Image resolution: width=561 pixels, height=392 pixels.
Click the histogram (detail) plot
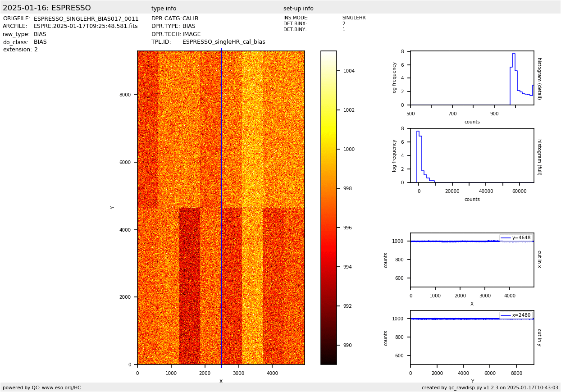pyautogui.click(x=472, y=78)
